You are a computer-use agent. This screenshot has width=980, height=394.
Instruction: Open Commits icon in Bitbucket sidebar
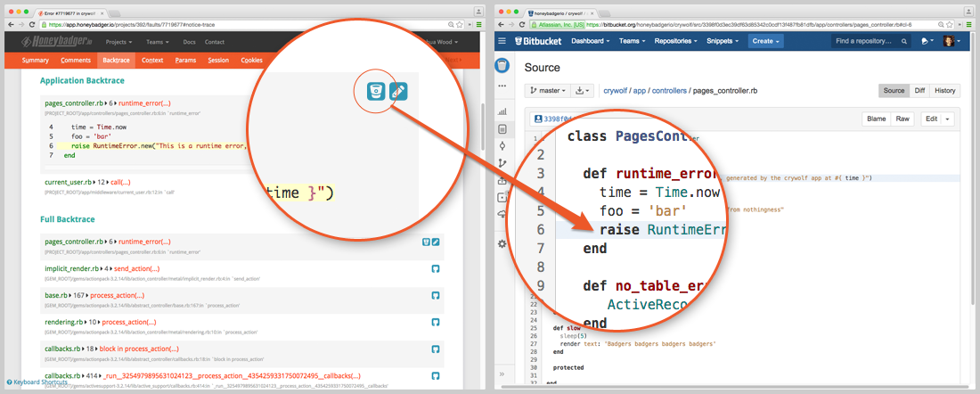[x=502, y=146]
